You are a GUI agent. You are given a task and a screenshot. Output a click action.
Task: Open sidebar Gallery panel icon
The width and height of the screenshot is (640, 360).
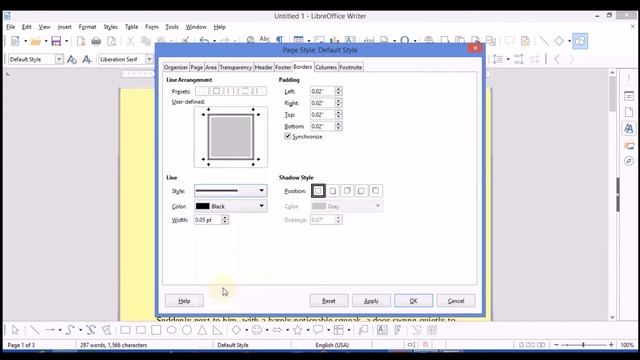click(x=629, y=145)
